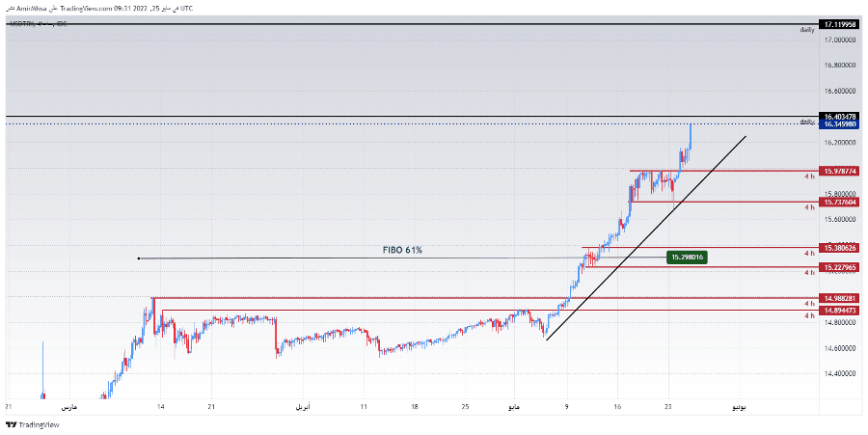Click the date label 18 on time axis
The height and width of the screenshot is (435, 868).
pos(415,407)
